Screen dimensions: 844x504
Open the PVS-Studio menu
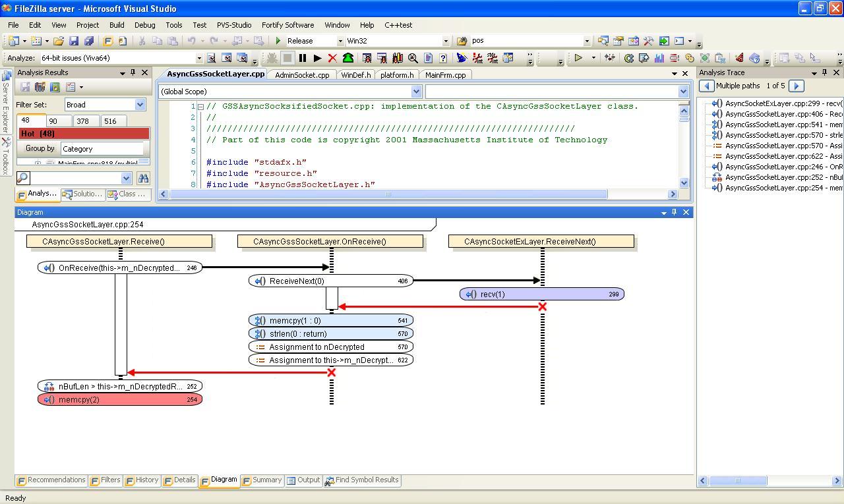[234, 25]
